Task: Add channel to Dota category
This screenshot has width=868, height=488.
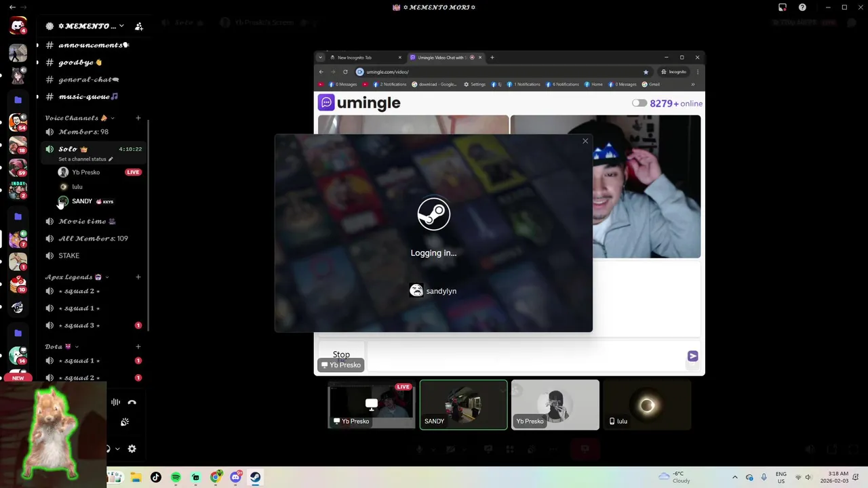Action: 138,346
